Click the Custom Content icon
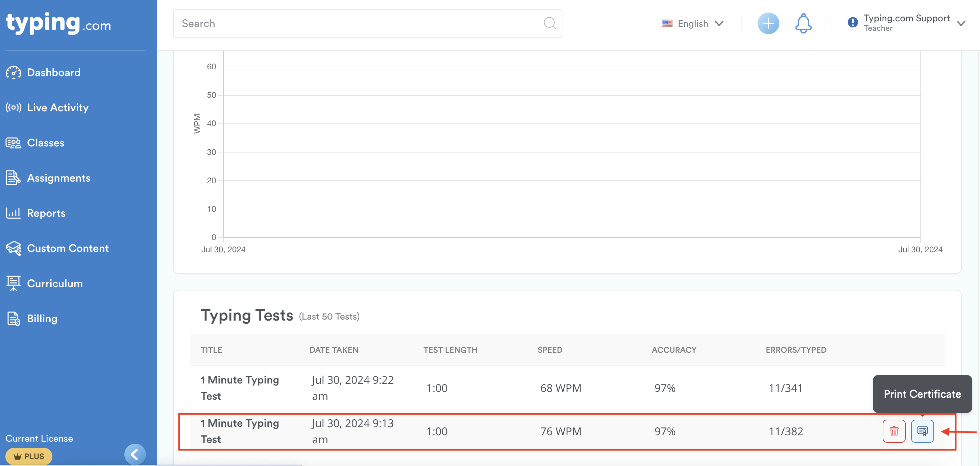Viewport: 980px width, 466px height. [13, 248]
